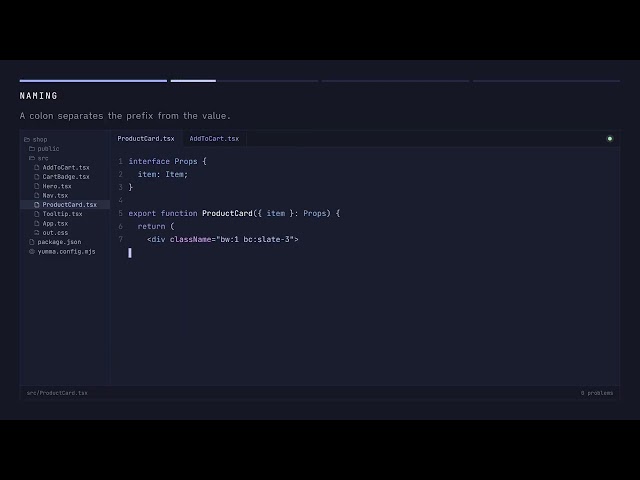Open the ProductCard.tsx editor tab
The width and height of the screenshot is (640, 480).
point(146,139)
